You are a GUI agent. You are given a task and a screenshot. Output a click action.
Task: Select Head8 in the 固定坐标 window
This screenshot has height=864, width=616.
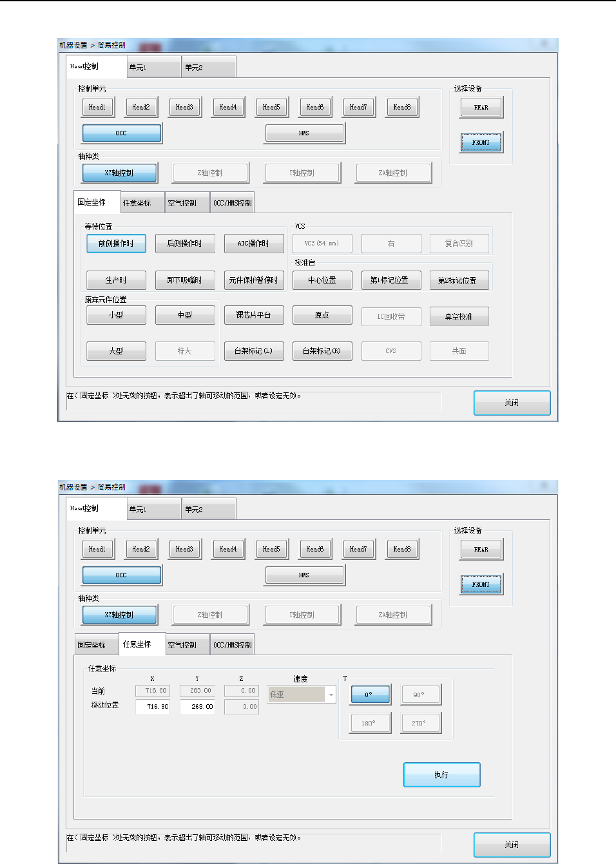(402, 107)
